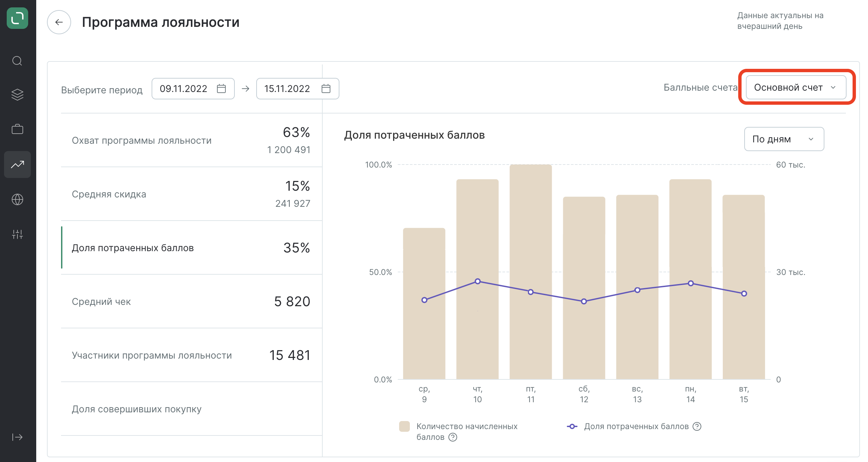This screenshot has height=462, width=868.
Task: Open the sliders settings sidebar icon
Action: [x=17, y=234]
